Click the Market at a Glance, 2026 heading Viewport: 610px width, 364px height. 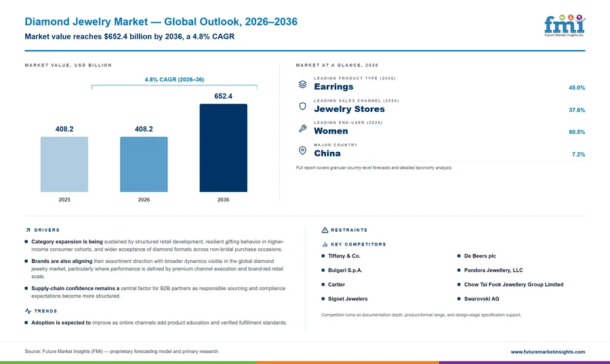tap(337, 65)
